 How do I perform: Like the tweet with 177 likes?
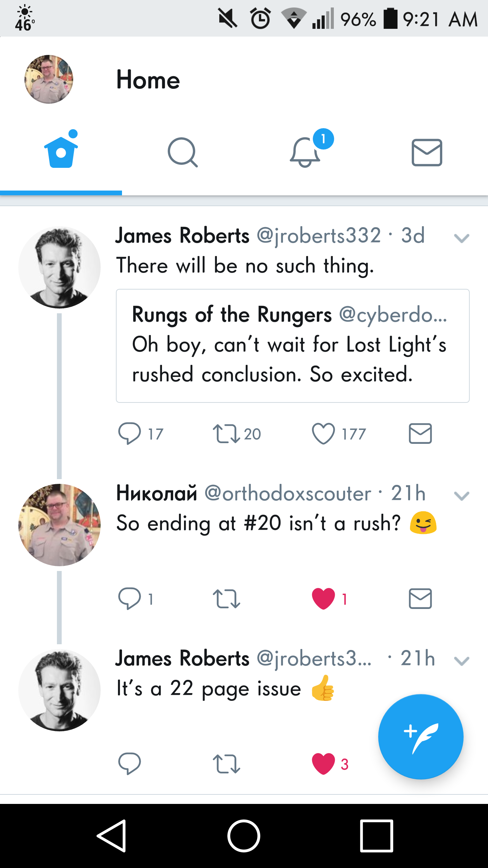[323, 434]
